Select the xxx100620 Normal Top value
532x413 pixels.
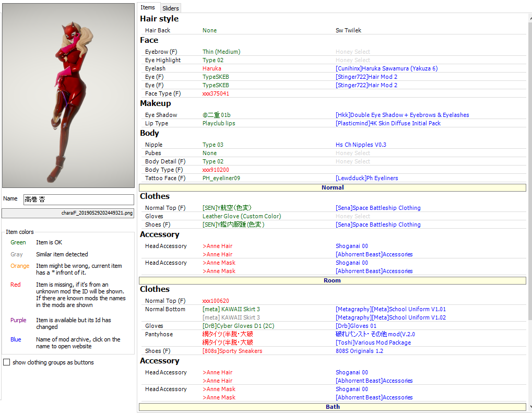pos(216,301)
